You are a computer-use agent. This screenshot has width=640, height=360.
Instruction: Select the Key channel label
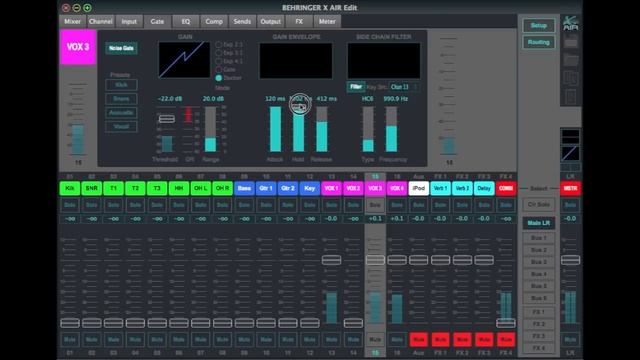pos(309,188)
